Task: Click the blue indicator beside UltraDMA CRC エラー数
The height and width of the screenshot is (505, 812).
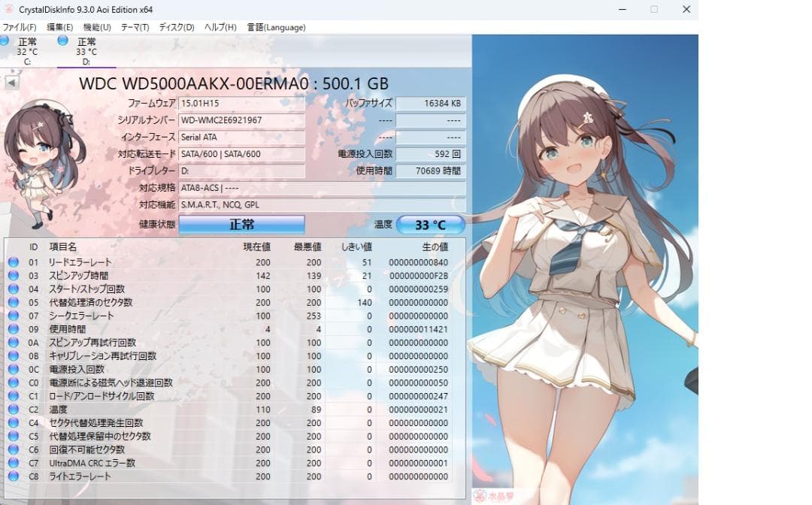Action: 11,464
